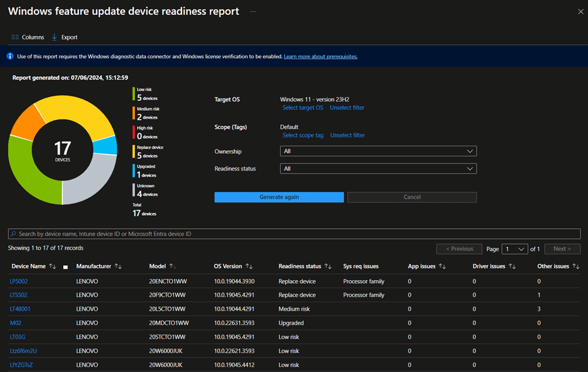Click Upgraded status for M02

(x=291, y=323)
